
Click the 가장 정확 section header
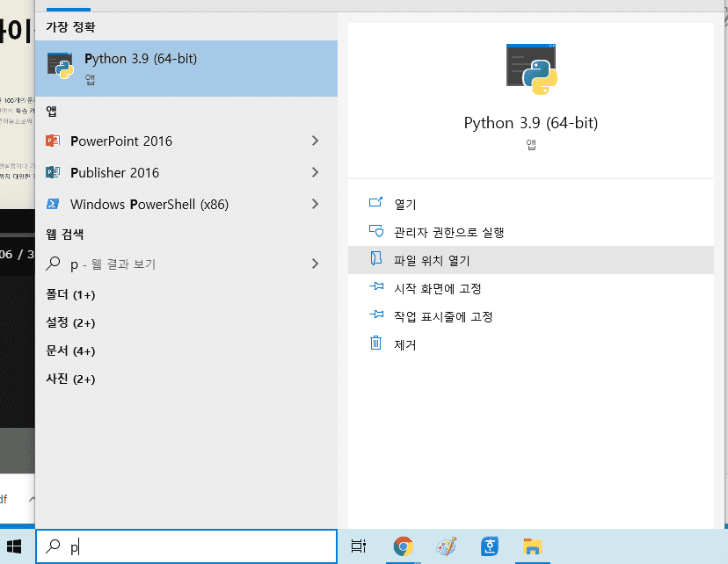[70, 27]
